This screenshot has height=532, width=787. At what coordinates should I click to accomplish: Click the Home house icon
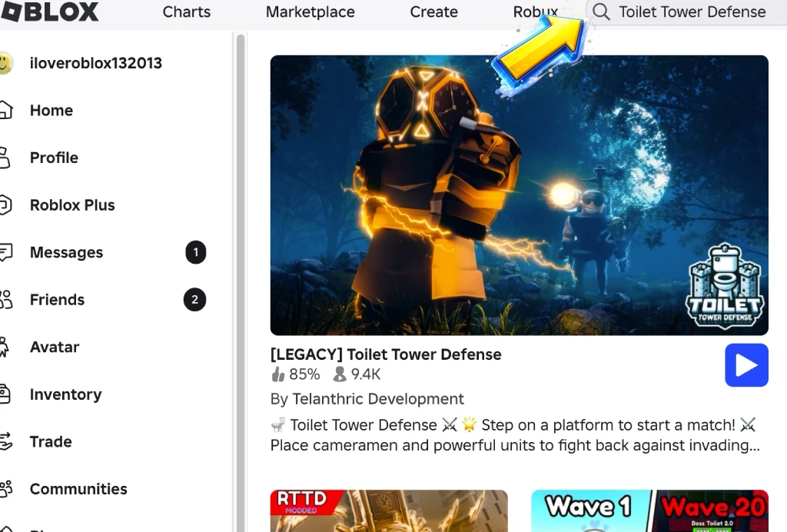[5, 110]
